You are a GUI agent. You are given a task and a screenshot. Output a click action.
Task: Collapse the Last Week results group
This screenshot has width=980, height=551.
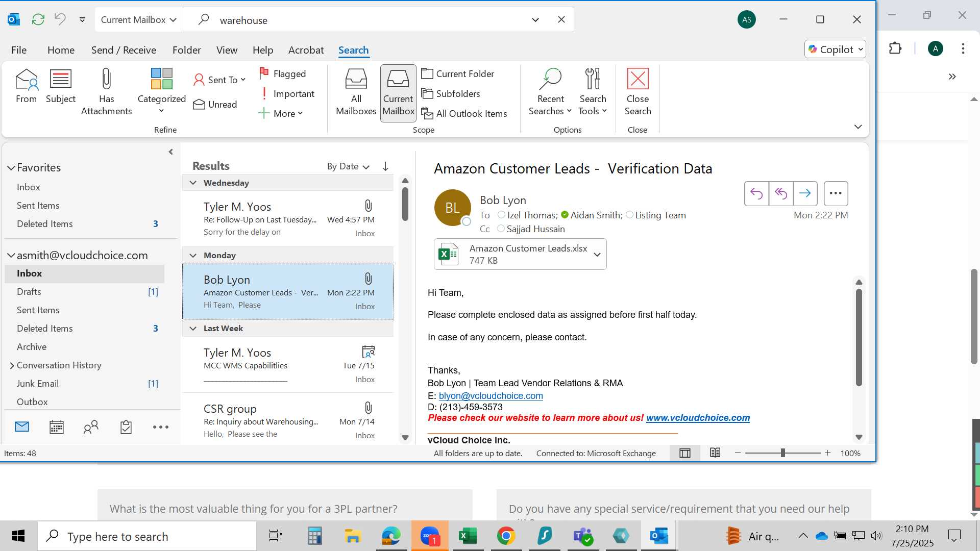point(193,328)
